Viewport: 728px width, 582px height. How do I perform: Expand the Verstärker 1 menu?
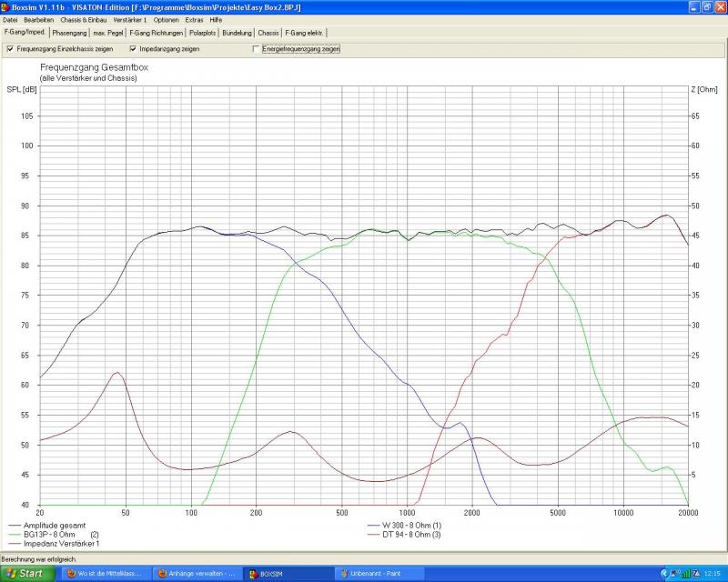pos(130,19)
